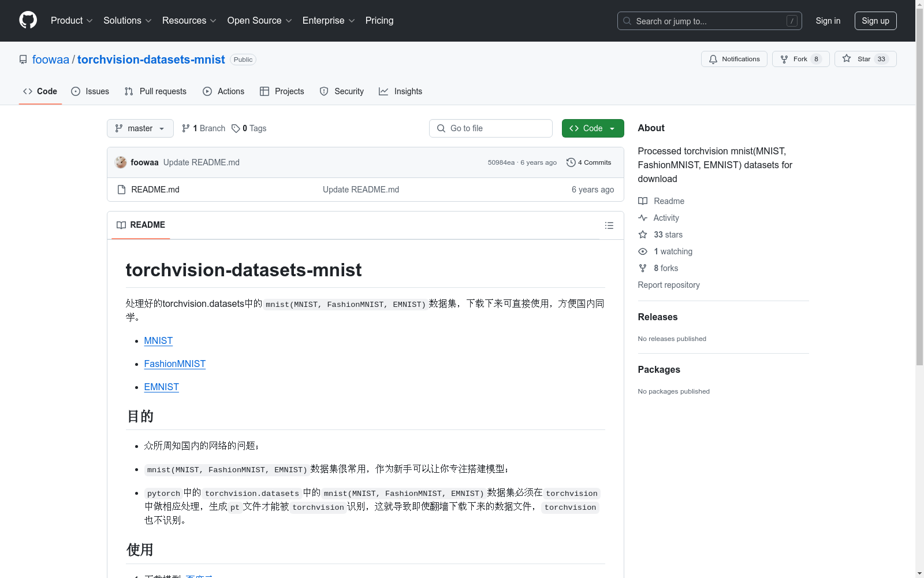Focus the Search or jump to field
This screenshot has height=578, width=924.
click(x=710, y=21)
